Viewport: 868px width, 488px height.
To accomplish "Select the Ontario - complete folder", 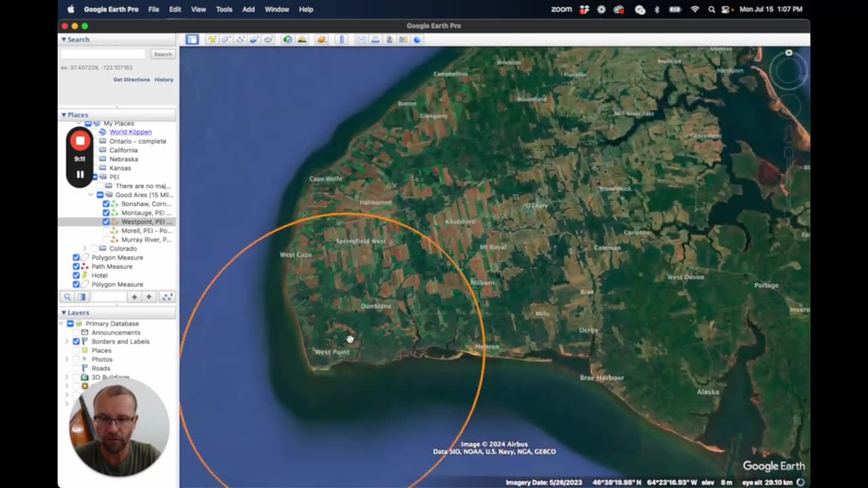I will click(x=138, y=141).
